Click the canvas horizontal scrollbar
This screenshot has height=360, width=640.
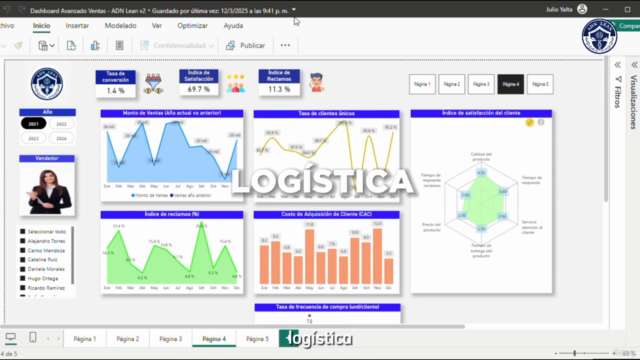click(x=232, y=327)
